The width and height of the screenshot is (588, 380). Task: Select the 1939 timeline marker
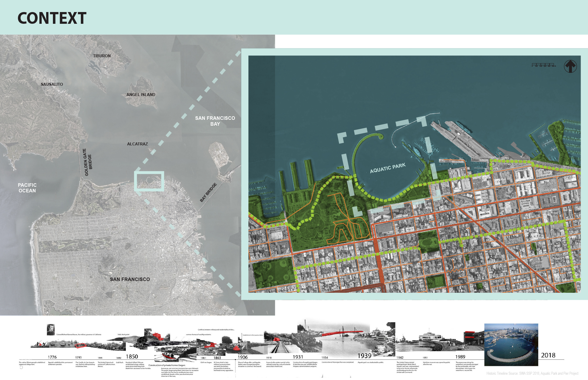click(364, 356)
